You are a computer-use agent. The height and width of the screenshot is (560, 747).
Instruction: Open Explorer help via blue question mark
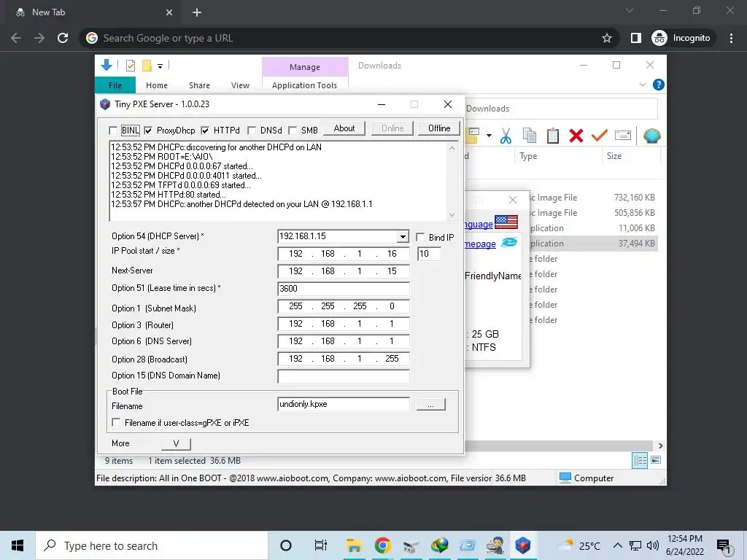click(659, 85)
